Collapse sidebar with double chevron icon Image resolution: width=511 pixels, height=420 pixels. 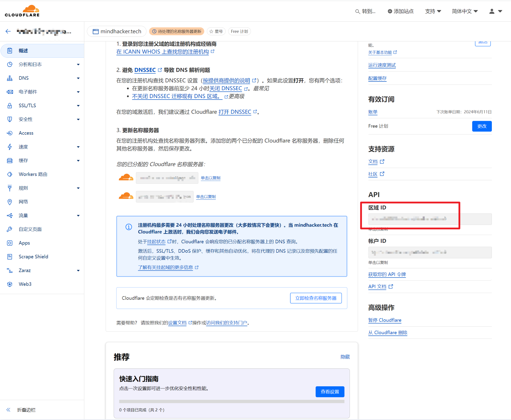click(x=8, y=410)
